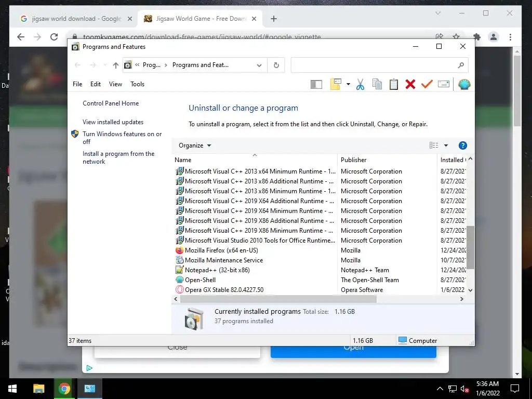Click Install a program from the network
Screen dimensions: 532x399
[118, 158]
